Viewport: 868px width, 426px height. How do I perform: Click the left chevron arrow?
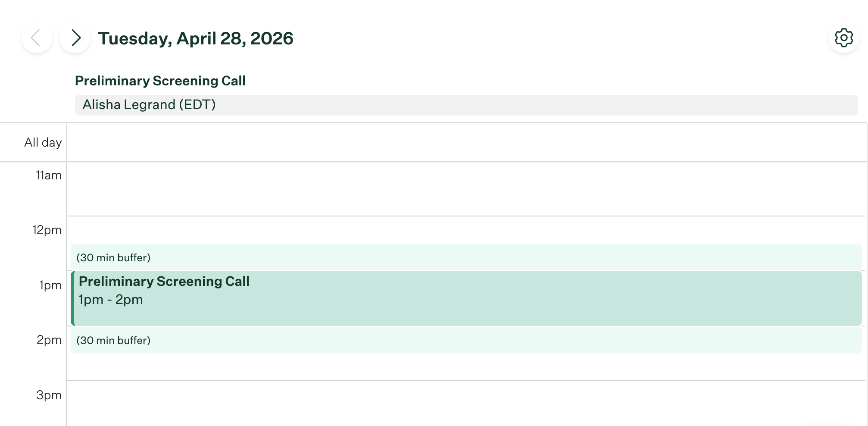pos(38,38)
